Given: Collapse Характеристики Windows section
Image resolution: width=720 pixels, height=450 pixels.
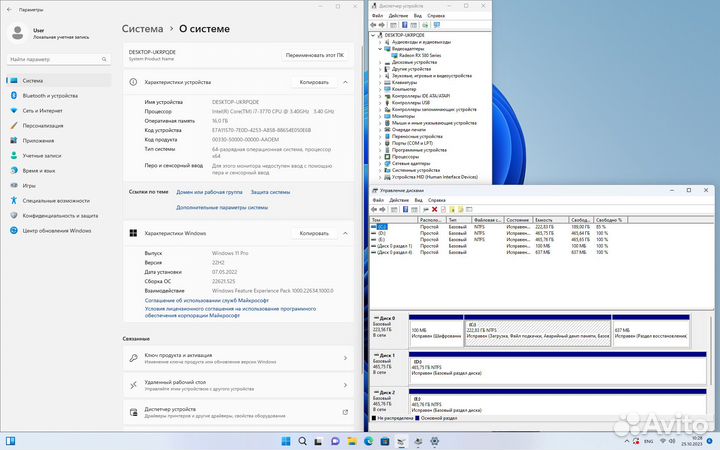Looking at the screenshot, I should [x=345, y=233].
